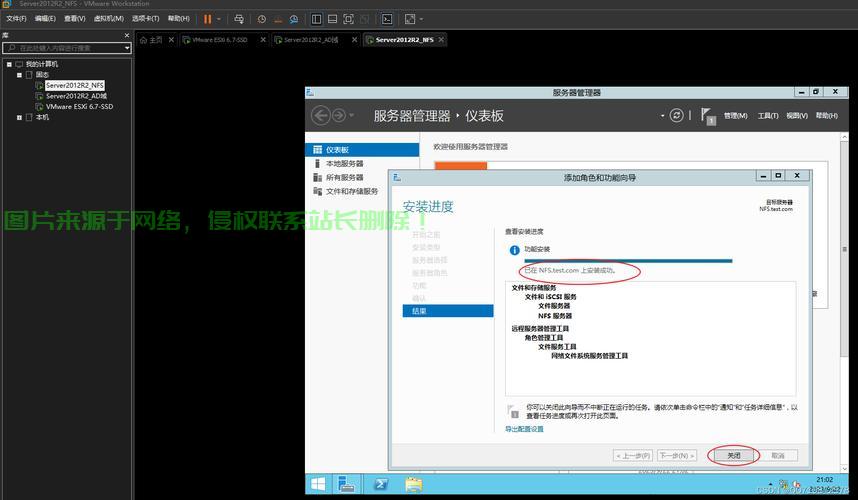This screenshot has width=858, height=500.
Task: Select 仪表板 in Server Manager sidebar
Action: [x=362, y=149]
